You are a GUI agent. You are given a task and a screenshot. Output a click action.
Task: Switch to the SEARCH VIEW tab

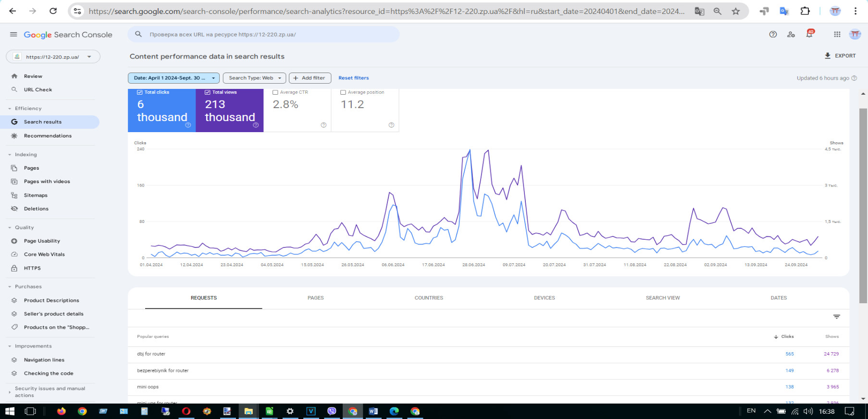[663, 298]
